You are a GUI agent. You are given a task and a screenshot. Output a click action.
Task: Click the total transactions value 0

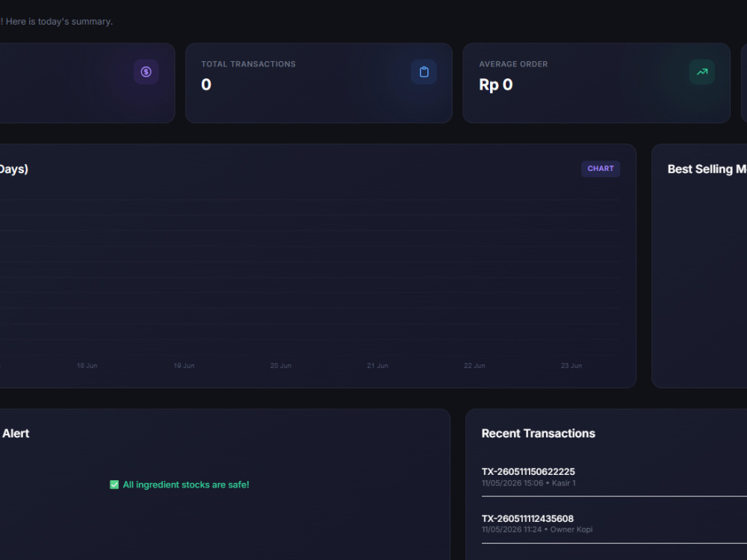tap(206, 85)
